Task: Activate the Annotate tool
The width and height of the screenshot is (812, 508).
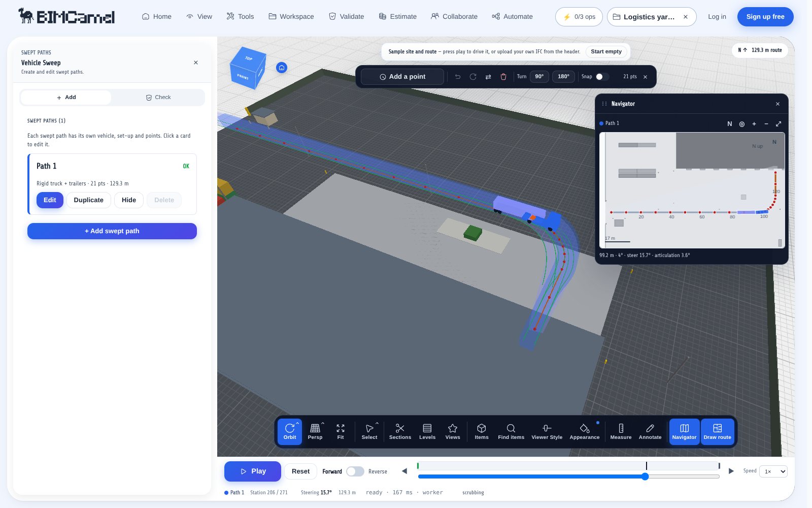Action: tap(650, 432)
